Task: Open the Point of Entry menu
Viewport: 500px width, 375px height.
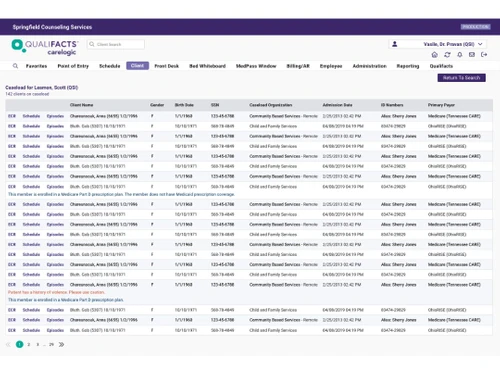Action: pos(73,66)
